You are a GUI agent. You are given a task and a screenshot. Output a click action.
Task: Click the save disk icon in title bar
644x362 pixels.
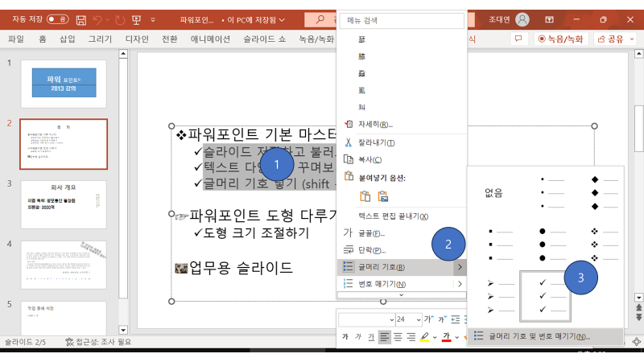pyautogui.click(x=81, y=19)
